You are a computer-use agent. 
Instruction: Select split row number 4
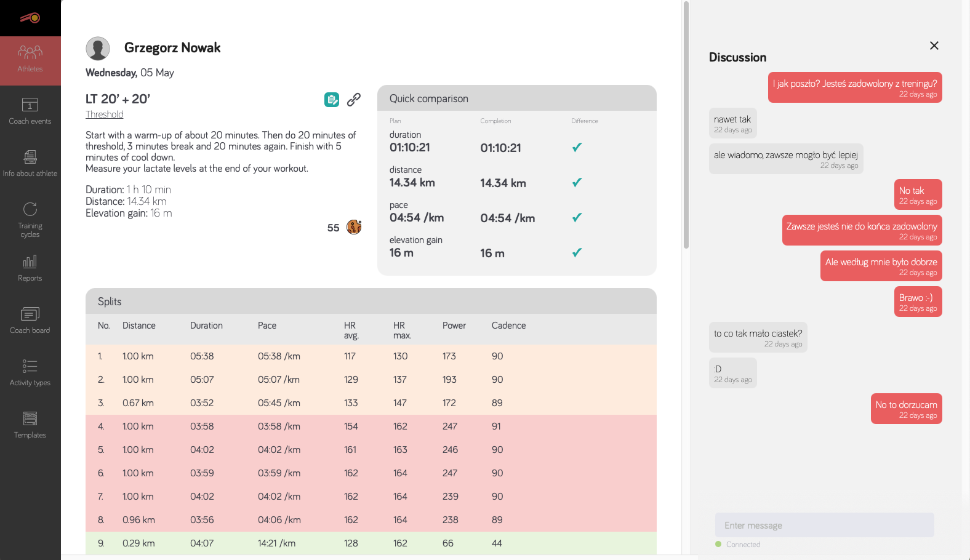tap(371, 426)
